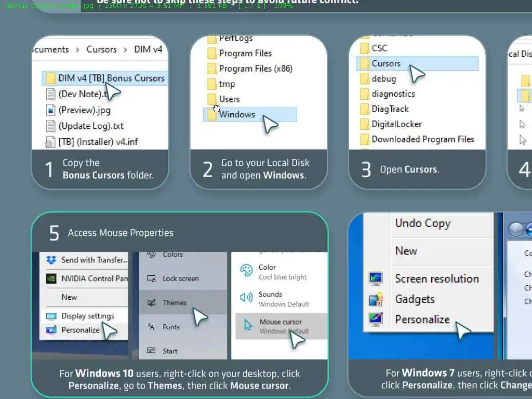532x399 pixels.
Task: Open the debug folder
Action: click(378, 79)
